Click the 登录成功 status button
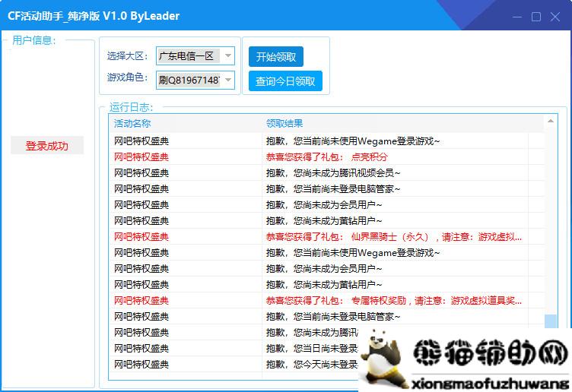The height and width of the screenshot is (392, 572). click(x=47, y=146)
